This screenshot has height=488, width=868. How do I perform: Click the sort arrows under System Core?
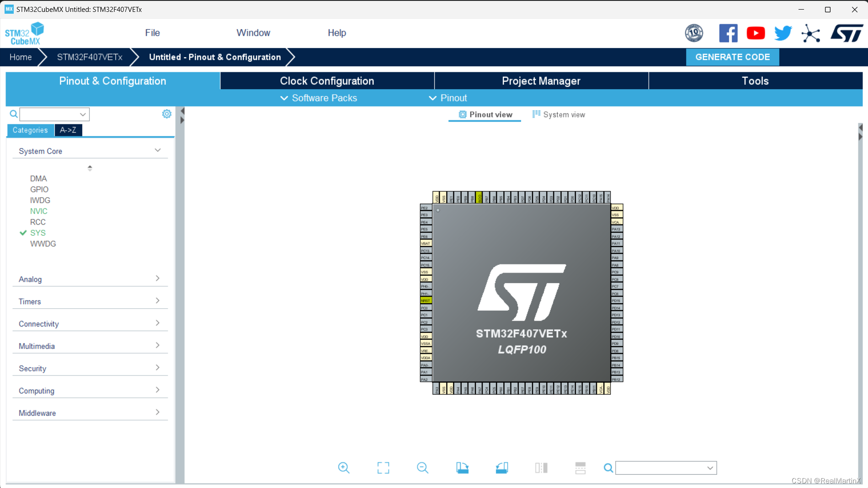90,168
